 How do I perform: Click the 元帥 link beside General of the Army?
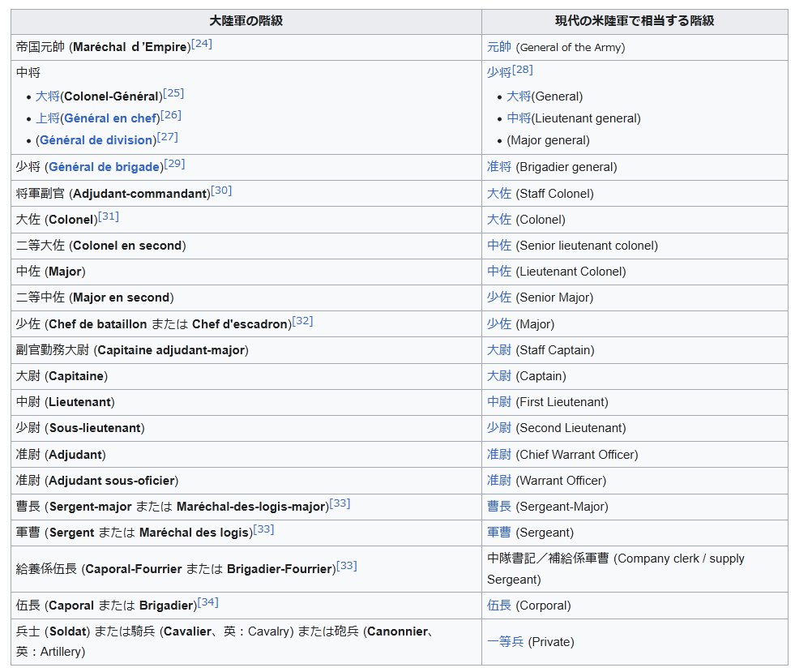[498, 48]
